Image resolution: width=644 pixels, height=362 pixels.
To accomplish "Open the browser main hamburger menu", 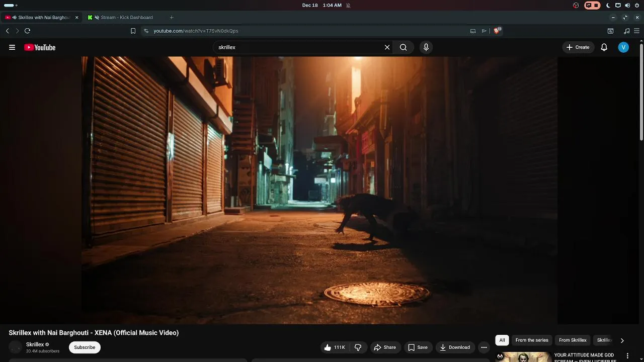I will point(636,31).
